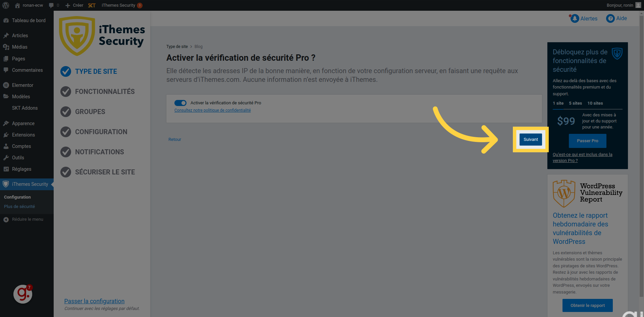
Task: Open the Configuration submenu item
Action: click(17, 197)
